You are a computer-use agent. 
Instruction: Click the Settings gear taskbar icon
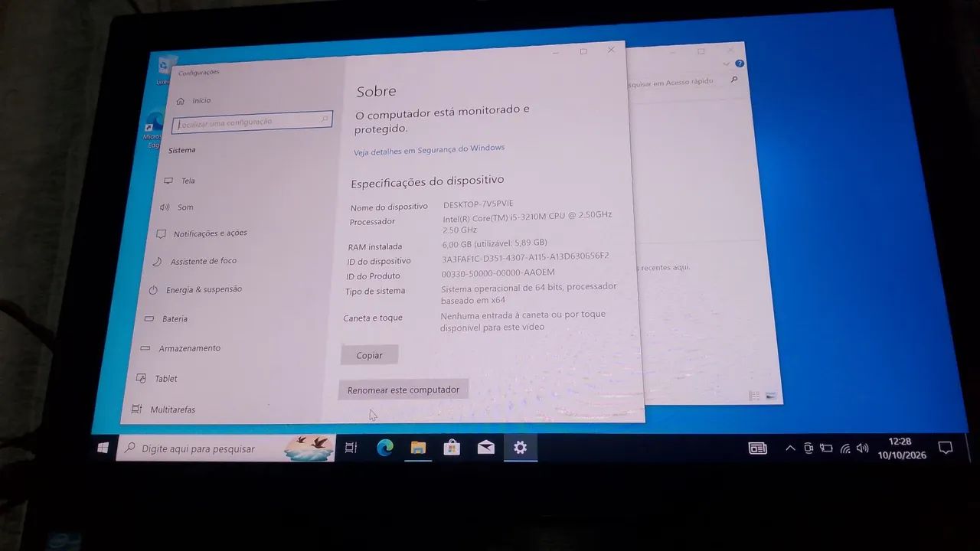tap(521, 448)
